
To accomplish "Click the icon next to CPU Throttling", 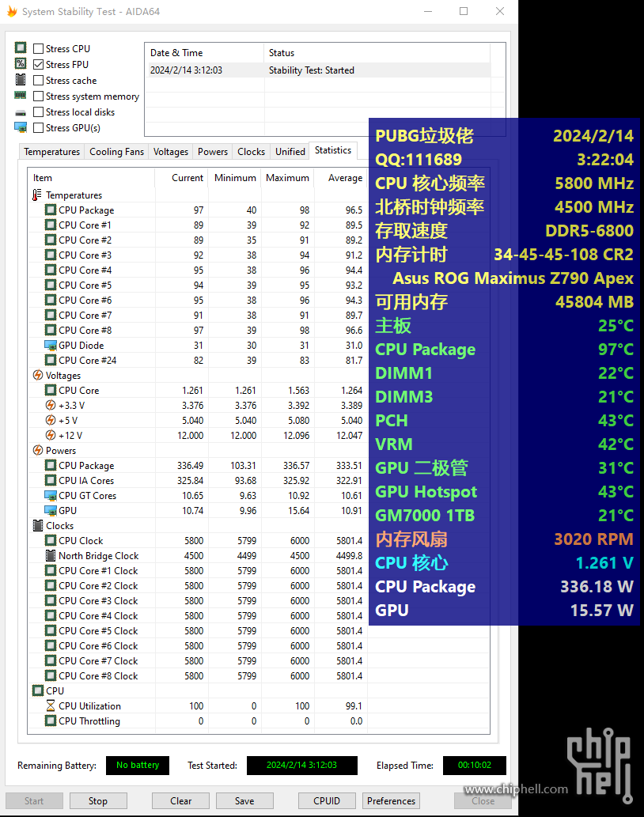I will [51, 721].
